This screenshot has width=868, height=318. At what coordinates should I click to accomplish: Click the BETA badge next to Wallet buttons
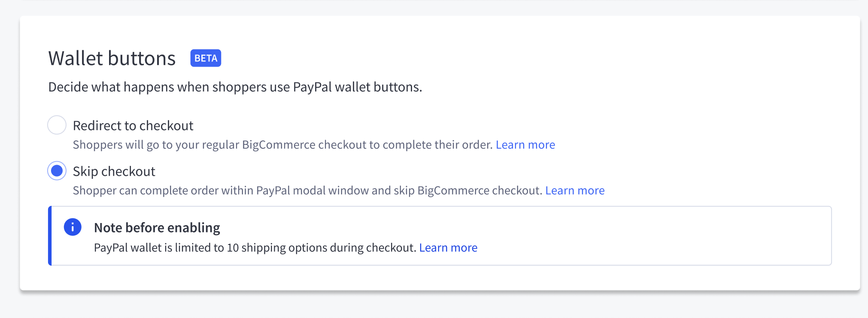coord(206,58)
